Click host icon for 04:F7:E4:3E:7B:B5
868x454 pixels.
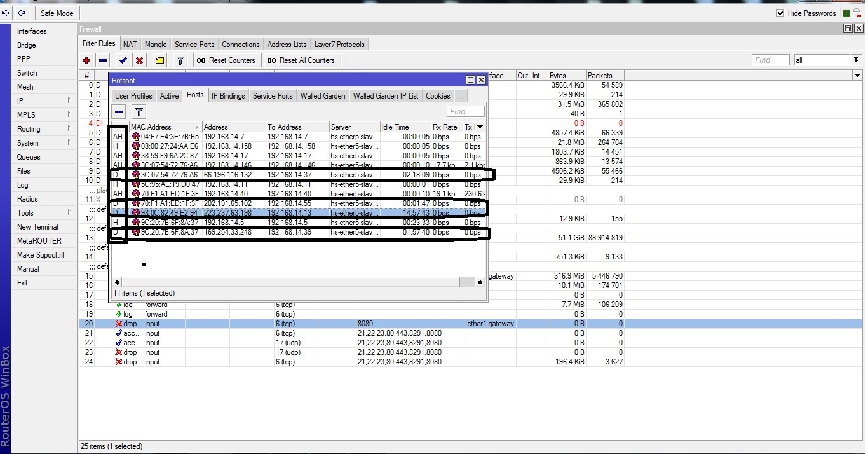tap(135, 137)
